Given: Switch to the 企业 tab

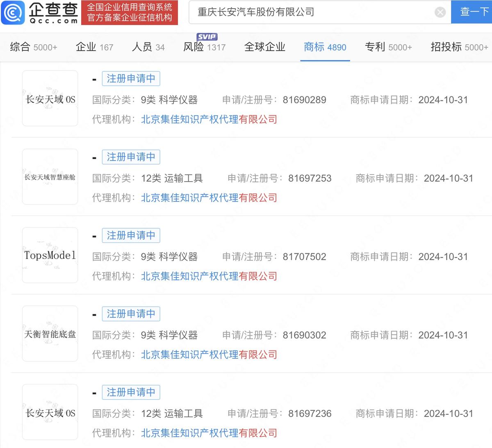Looking at the screenshot, I should [94, 47].
